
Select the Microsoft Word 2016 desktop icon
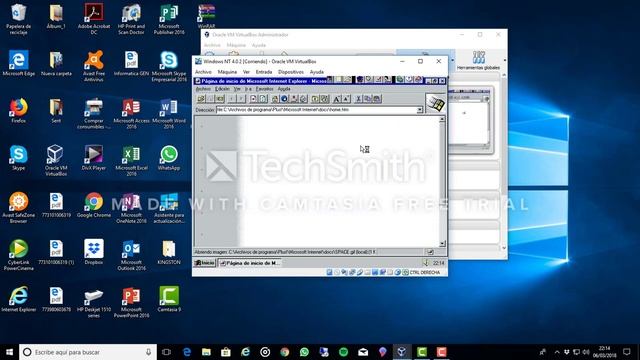click(169, 113)
